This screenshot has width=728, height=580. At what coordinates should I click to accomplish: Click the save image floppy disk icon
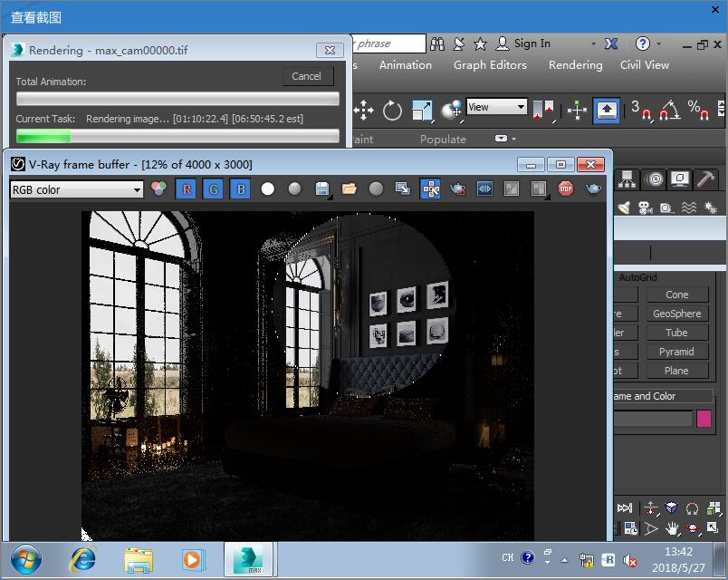click(322, 189)
